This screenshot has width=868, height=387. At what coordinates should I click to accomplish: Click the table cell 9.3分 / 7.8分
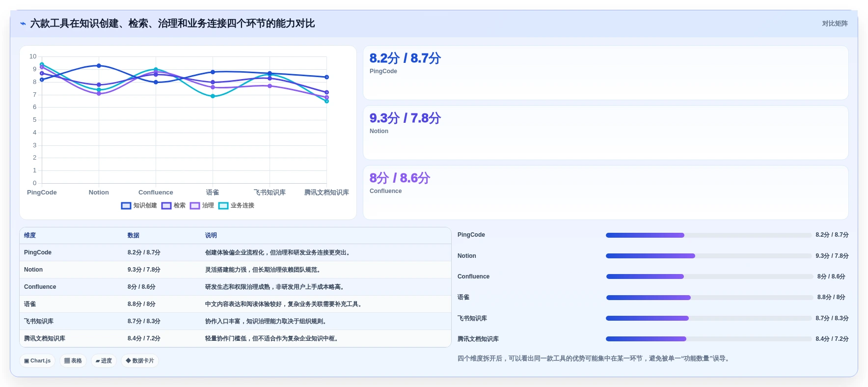pos(144,270)
